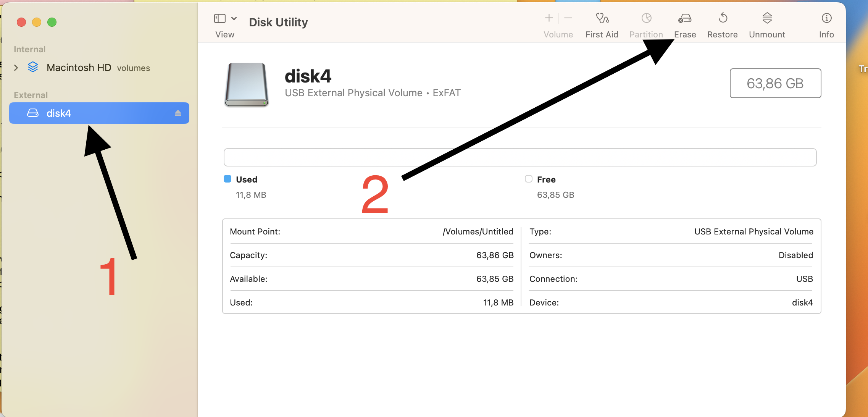Click the Connection value USB
Image resolution: width=868 pixels, height=417 pixels.
[x=805, y=279]
